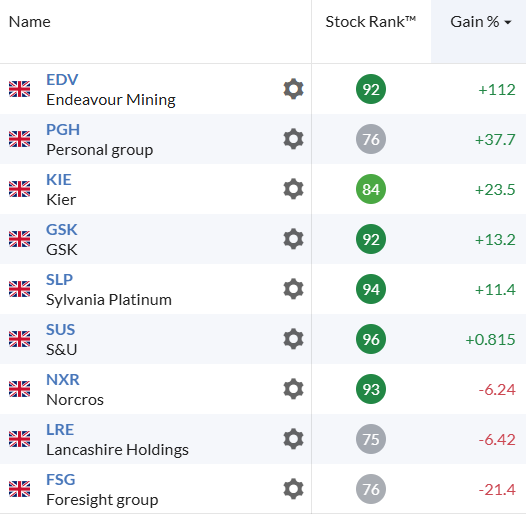Screen dimensions: 526x516
Task: Open the LRE ticker link
Action: point(60,430)
